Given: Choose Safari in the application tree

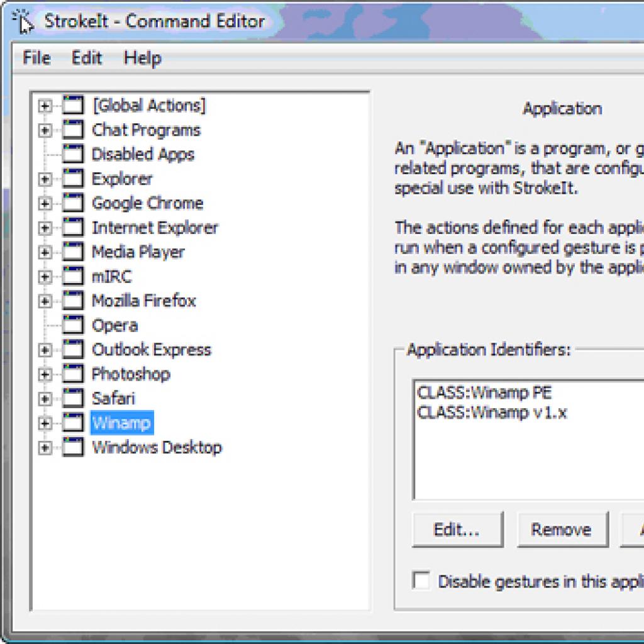Looking at the screenshot, I should pos(113,399).
